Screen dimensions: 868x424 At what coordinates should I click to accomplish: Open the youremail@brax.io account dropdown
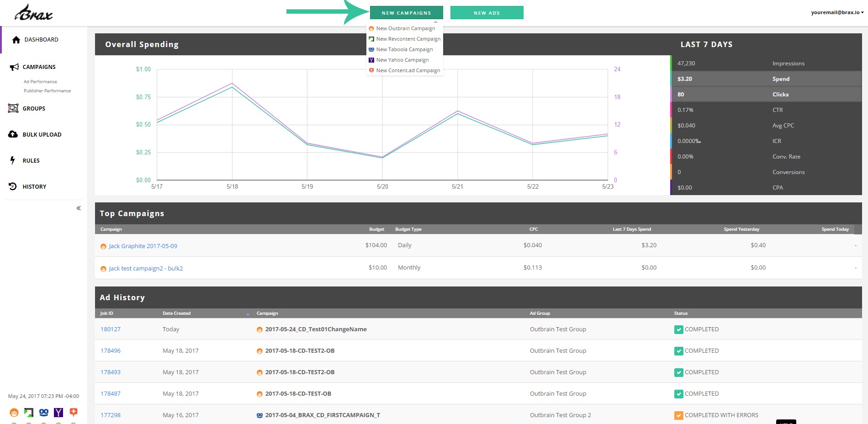click(837, 12)
